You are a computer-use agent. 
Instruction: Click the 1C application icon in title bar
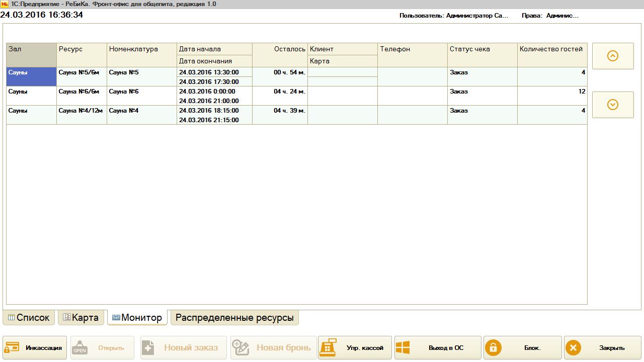pos(5,4)
